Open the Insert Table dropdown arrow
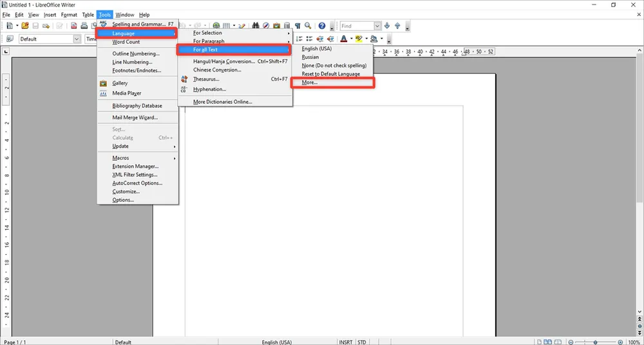The image size is (644, 345). (x=234, y=26)
